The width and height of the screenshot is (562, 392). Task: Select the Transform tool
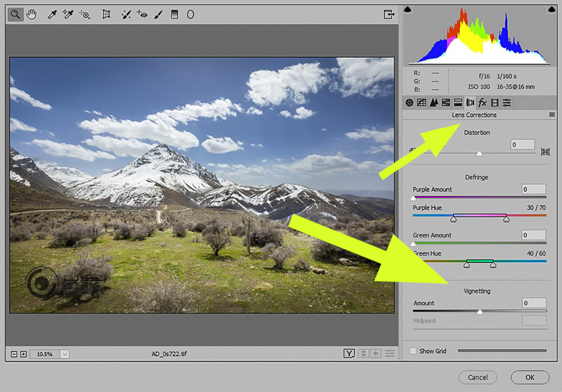point(106,13)
